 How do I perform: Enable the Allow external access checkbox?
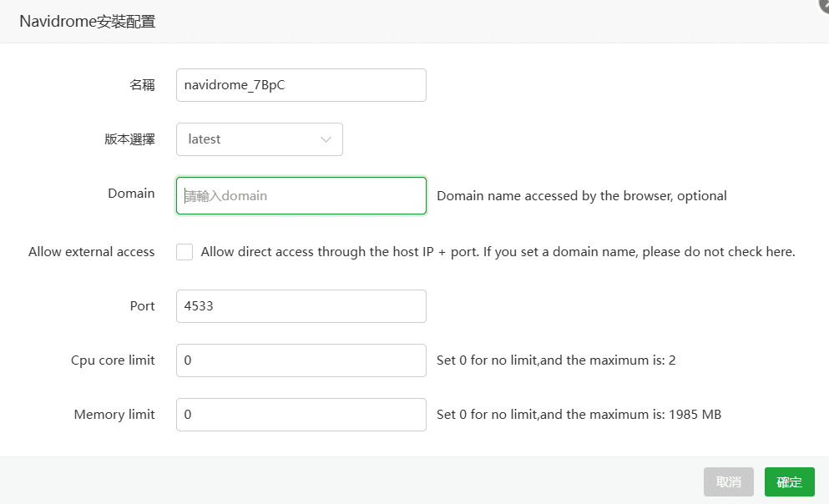pyautogui.click(x=185, y=252)
